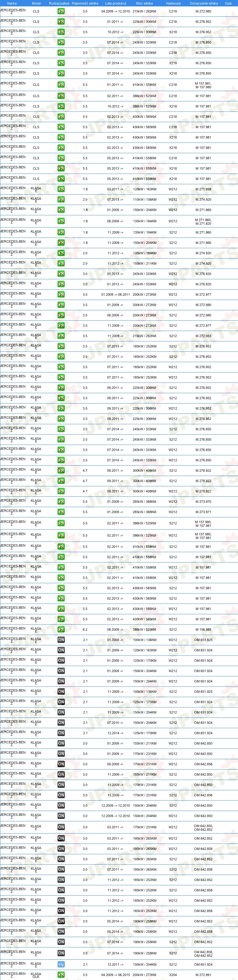Select engine code M 272.991

click(x=203, y=975)
